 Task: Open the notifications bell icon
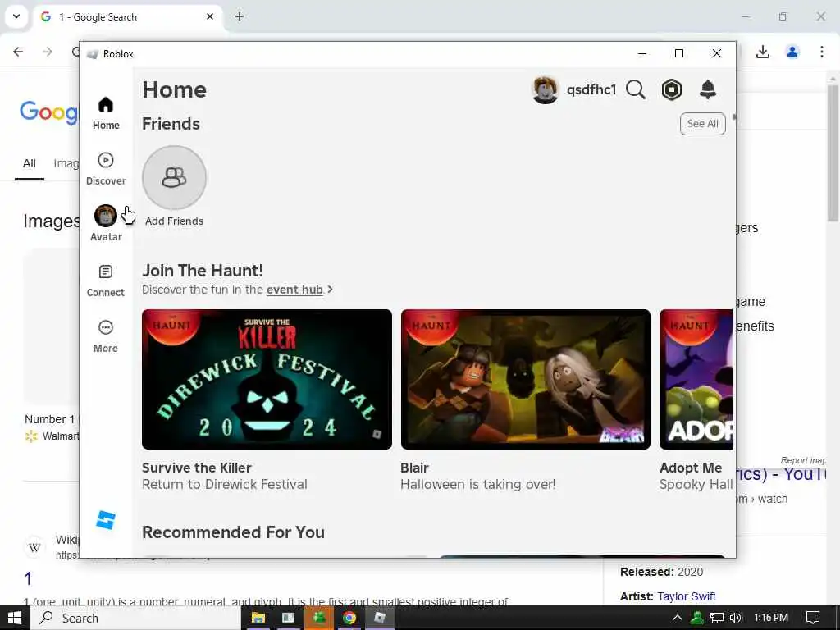click(708, 89)
